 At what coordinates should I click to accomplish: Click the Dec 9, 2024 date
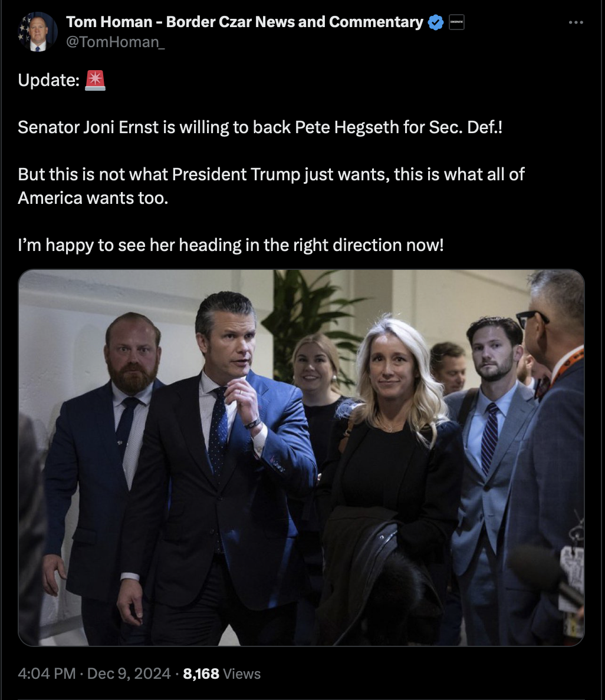[x=129, y=673]
